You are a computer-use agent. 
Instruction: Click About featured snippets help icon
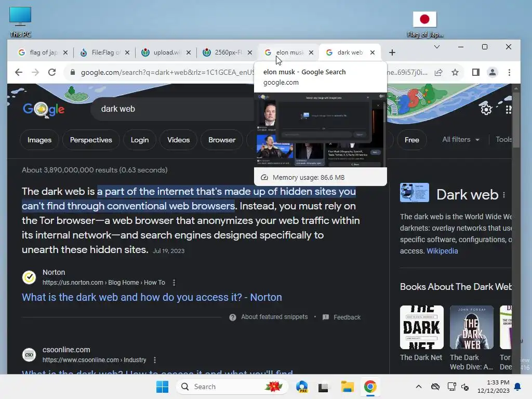[232, 317]
